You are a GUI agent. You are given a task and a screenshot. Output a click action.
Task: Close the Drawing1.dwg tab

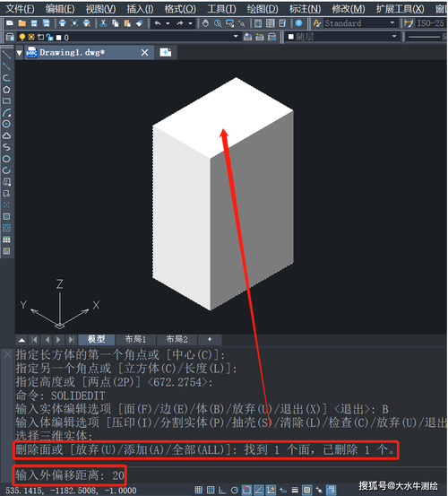(144, 53)
